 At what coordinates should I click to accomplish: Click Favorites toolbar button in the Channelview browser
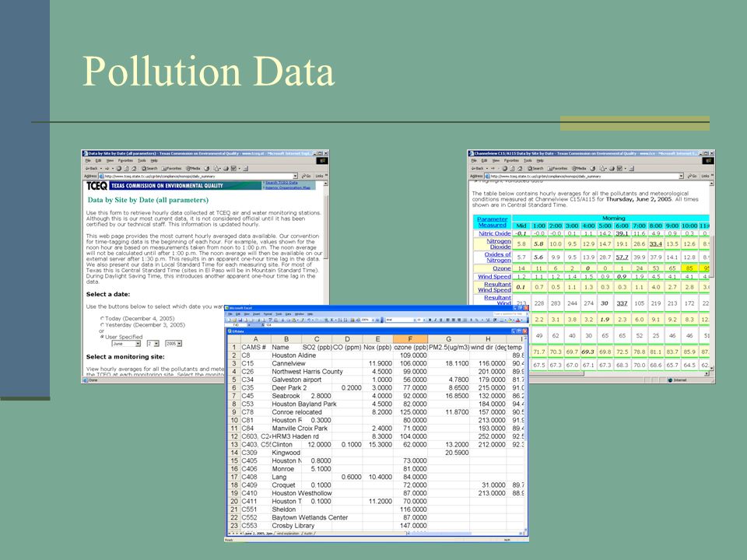coord(557,169)
